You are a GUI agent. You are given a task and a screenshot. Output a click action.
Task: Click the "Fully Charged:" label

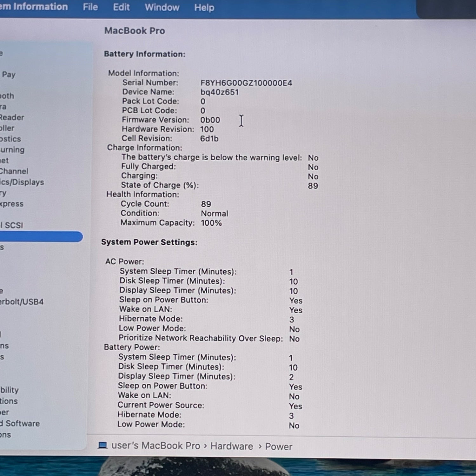[x=149, y=167]
